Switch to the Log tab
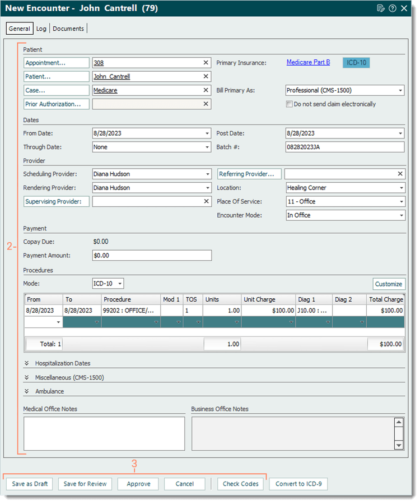420x504 pixels. (x=41, y=29)
